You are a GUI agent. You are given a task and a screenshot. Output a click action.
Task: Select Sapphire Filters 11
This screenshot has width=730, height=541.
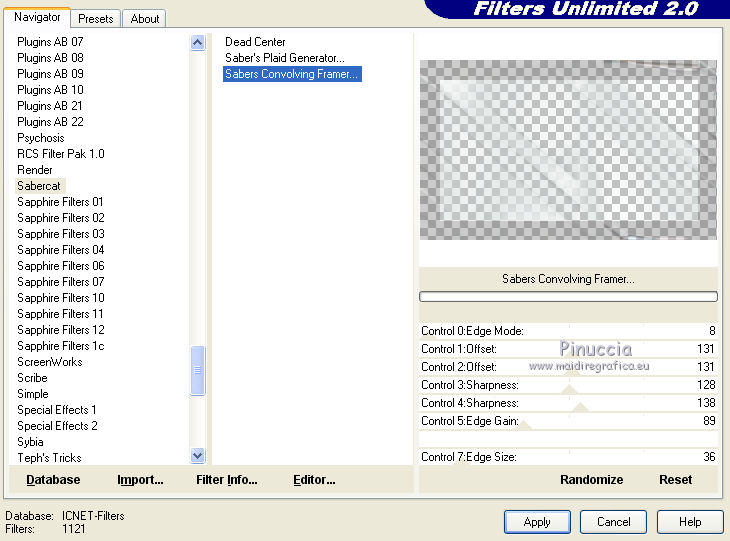click(61, 314)
